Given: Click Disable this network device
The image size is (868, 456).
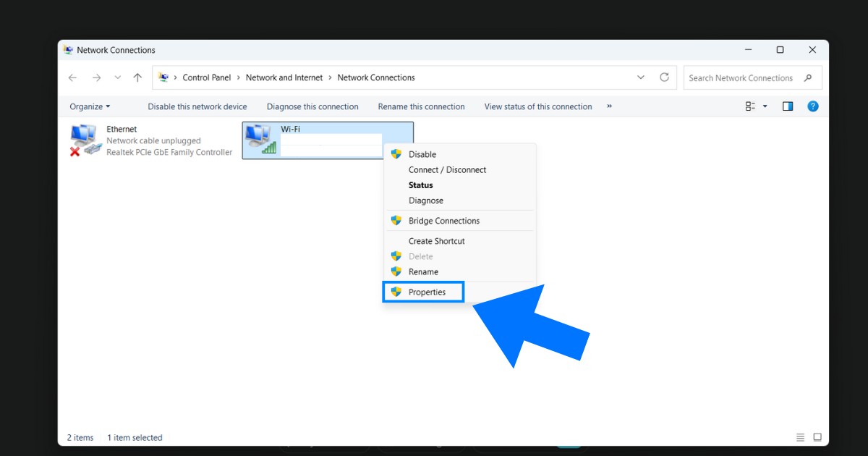Looking at the screenshot, I should coord(197,106).
